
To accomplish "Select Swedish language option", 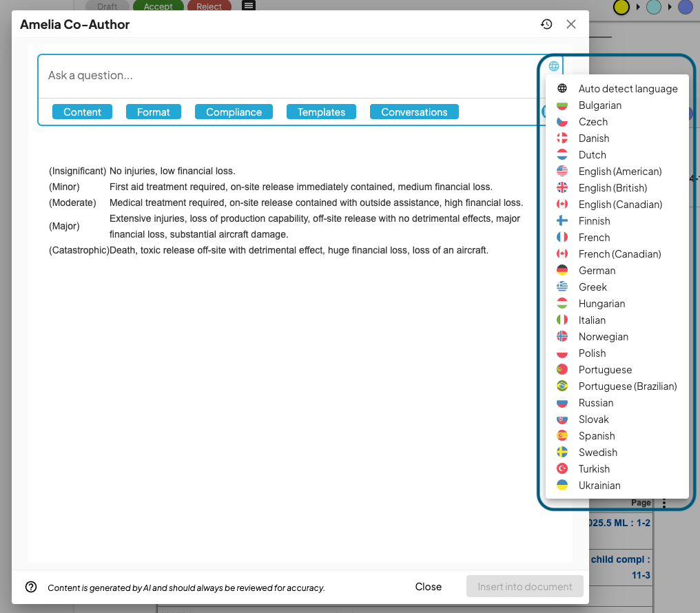I will [617, 452].
